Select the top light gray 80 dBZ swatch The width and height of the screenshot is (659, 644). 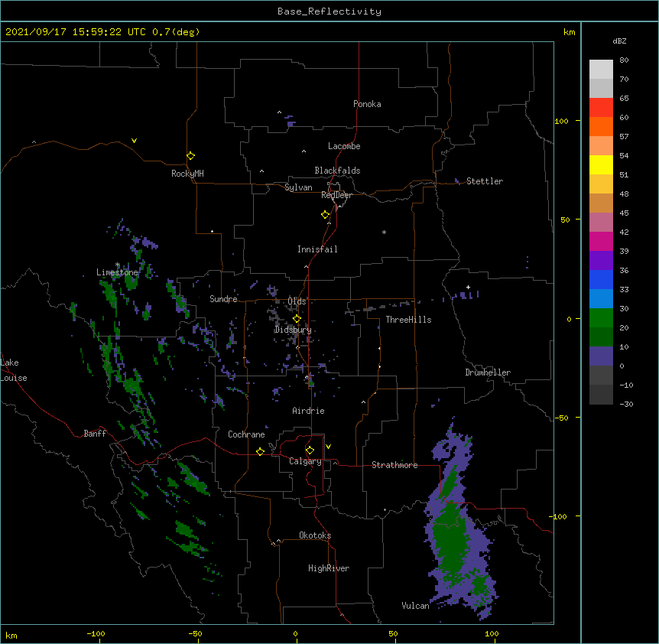coord(601,69)
